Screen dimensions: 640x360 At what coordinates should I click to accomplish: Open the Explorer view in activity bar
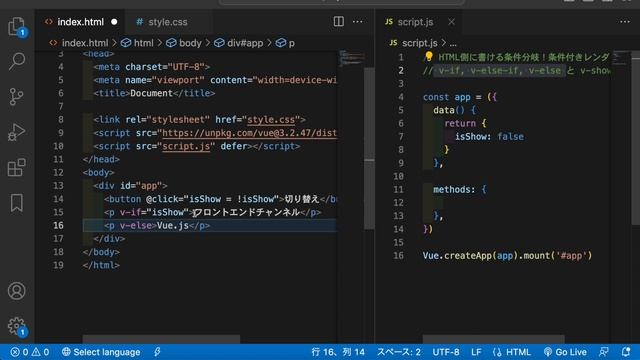click(17, 27)
